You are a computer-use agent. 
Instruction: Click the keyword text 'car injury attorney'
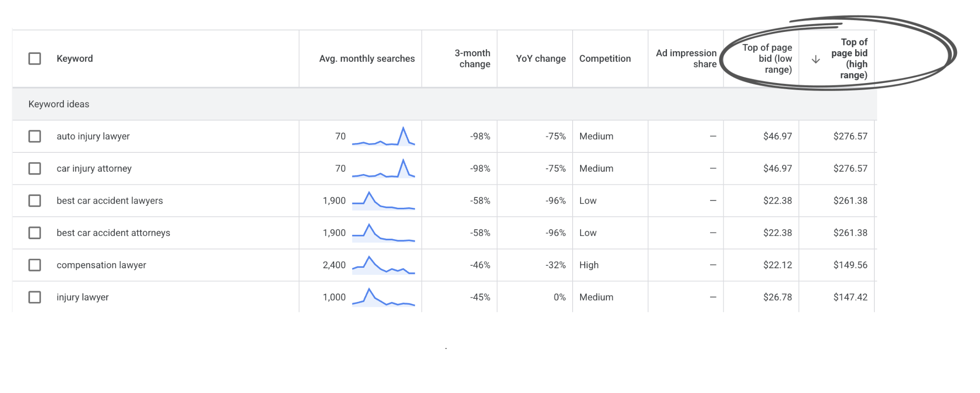(x=94, y=168)
